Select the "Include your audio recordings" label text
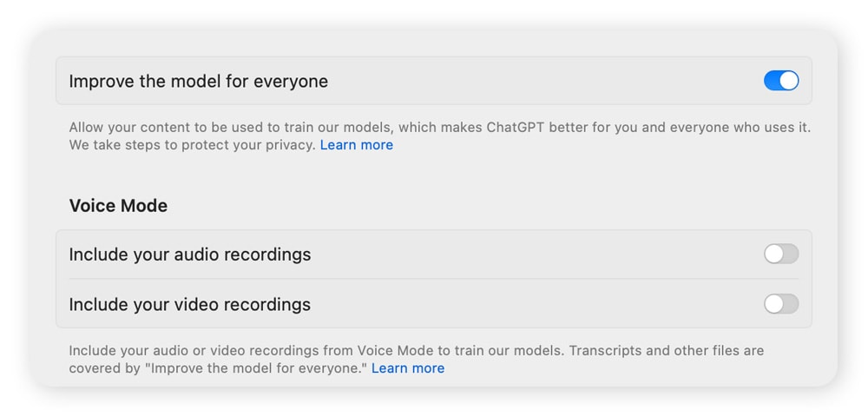 [189, 255]
